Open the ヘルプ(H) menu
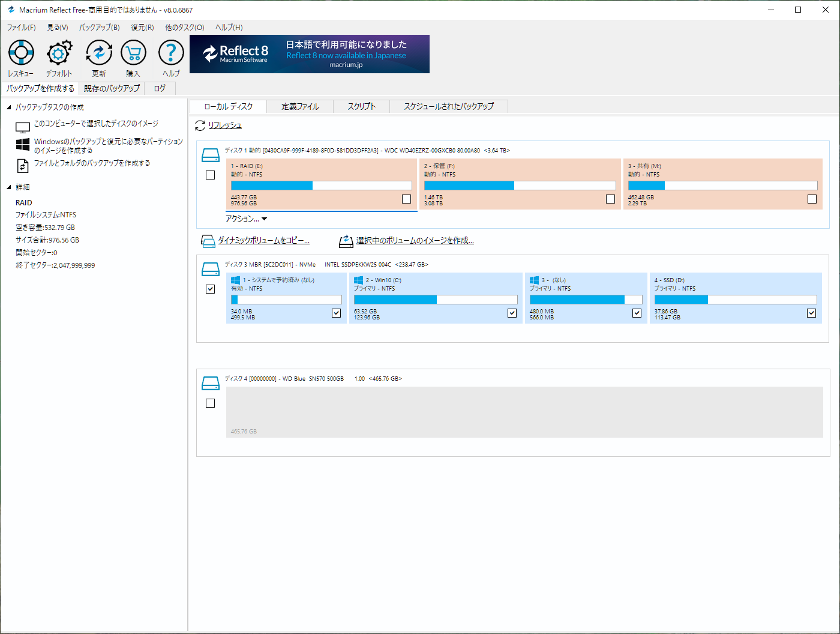The height and width of the screenshot is (634, 840). pos(229,28)
